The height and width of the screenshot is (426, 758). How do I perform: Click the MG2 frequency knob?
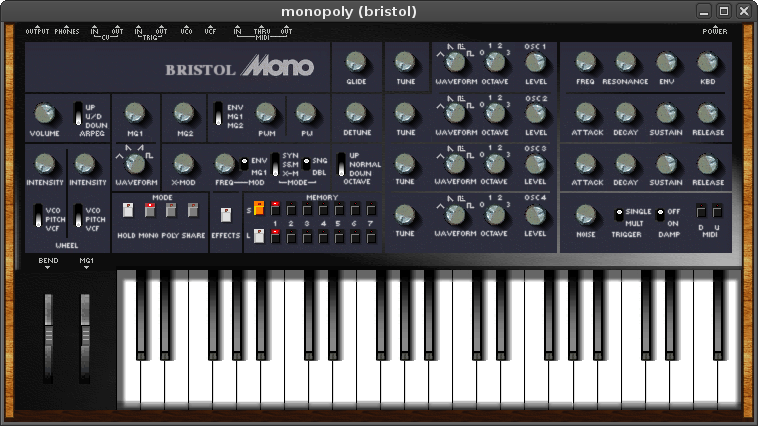pyautogui.click(x=184, y=113)
